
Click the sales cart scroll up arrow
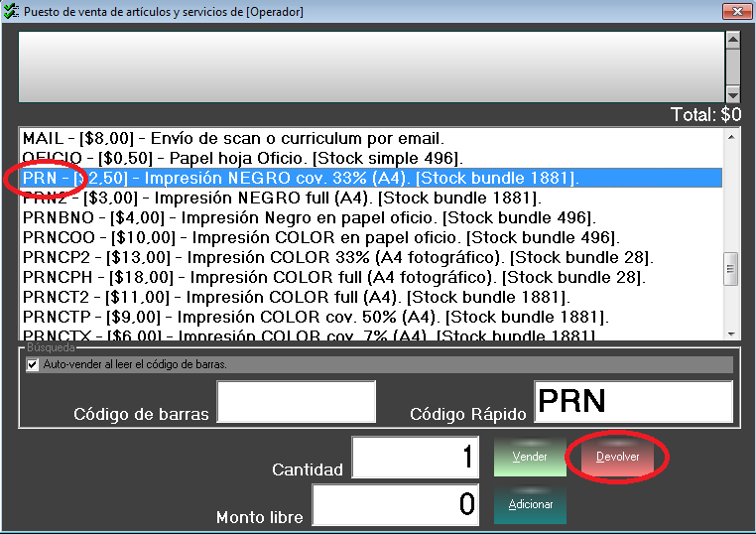click(x=733, y=40)
